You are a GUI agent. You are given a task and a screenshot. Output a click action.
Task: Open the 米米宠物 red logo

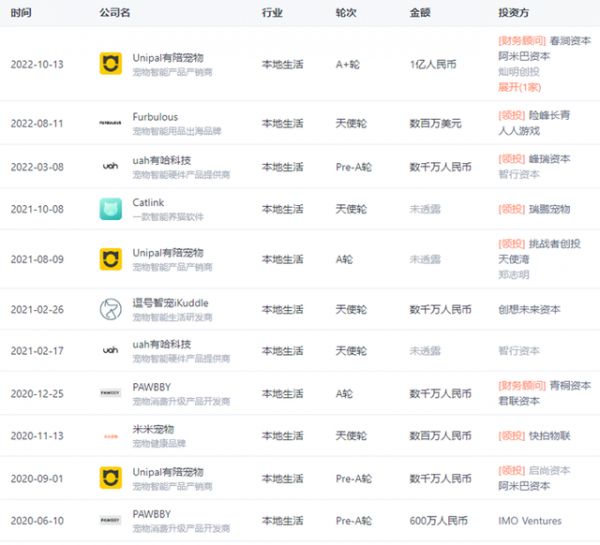(x=110, y=436)
